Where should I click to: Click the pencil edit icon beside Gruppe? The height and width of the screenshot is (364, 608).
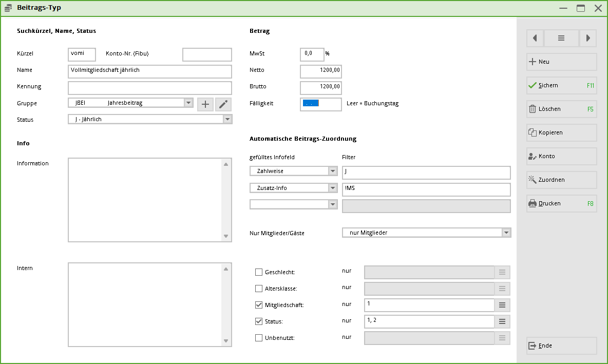click(223, 104)
